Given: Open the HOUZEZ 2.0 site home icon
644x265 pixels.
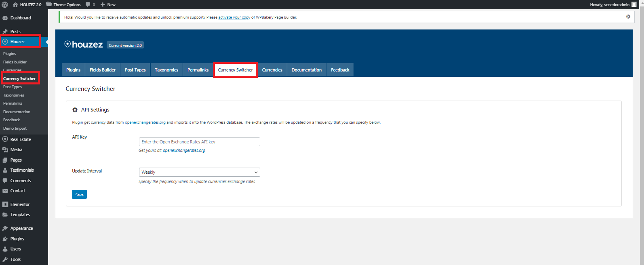Looking at the screenshot, I should coord(15,4).
